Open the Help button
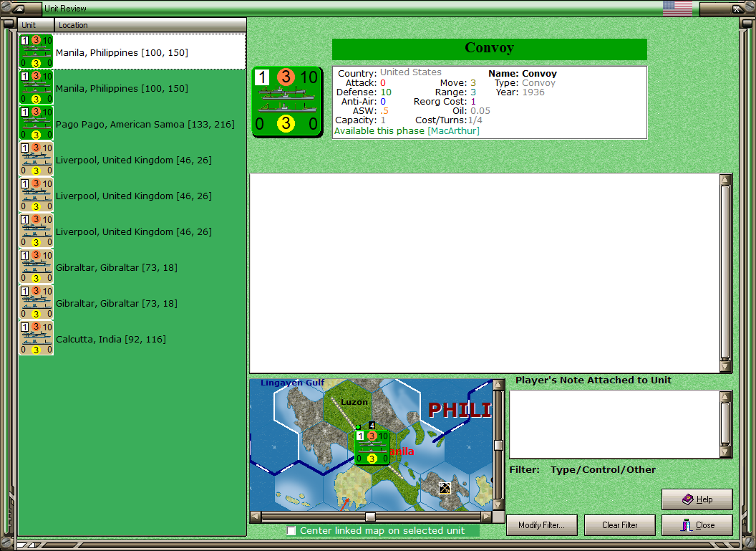Viewport: 756px width, 551px height. pyautogui.click(x=697, y=499)
